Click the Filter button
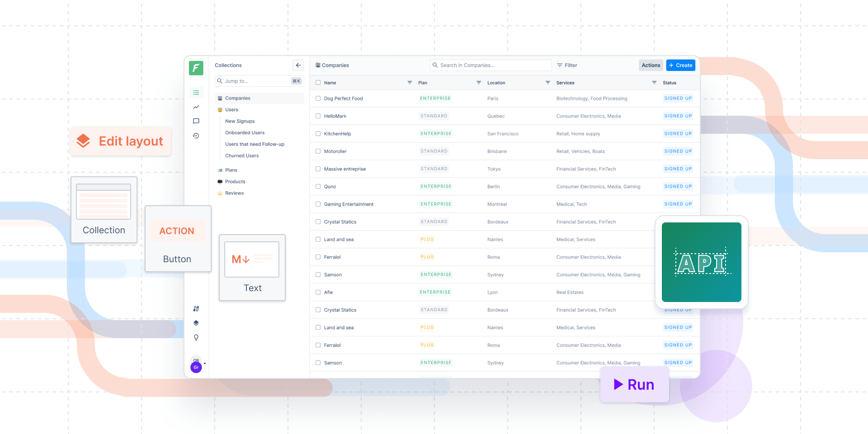Screen dimensions: 868x434 coord(567,65)
